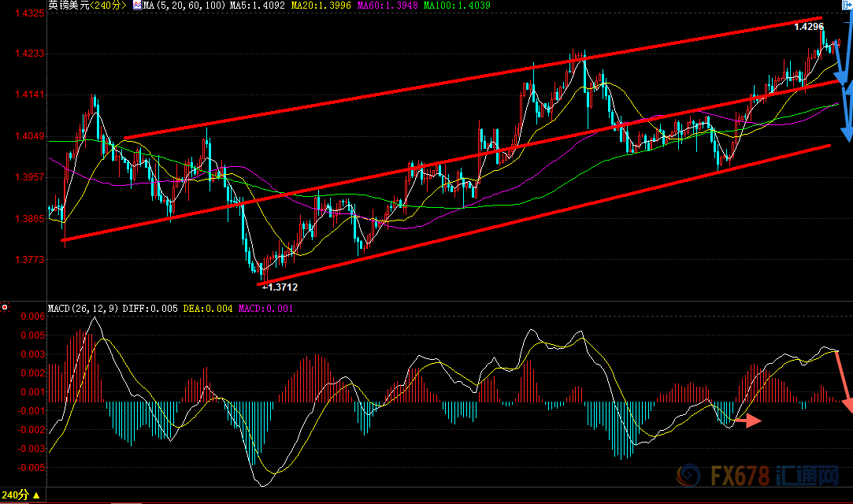
Task: Click the 1.4325 price axis label
Action: coord(29,13)
